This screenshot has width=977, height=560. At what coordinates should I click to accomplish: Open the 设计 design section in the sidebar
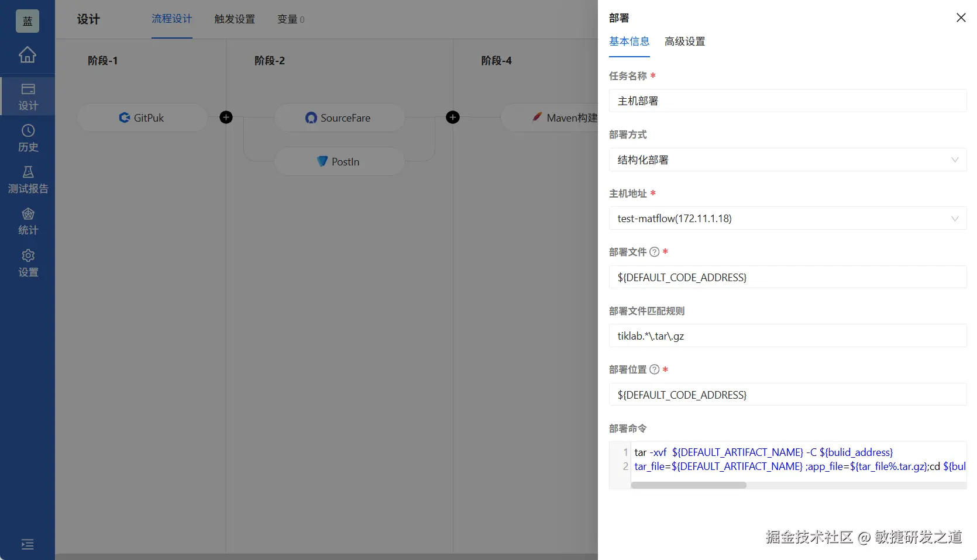point(27,96)
